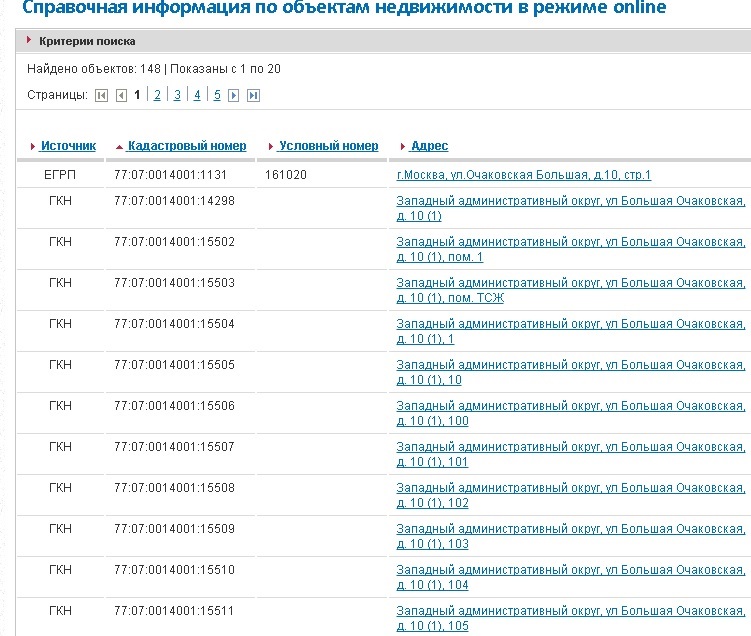Navigate to results page 5
Screen dimensions: 751x636
(x=217, y=95)
